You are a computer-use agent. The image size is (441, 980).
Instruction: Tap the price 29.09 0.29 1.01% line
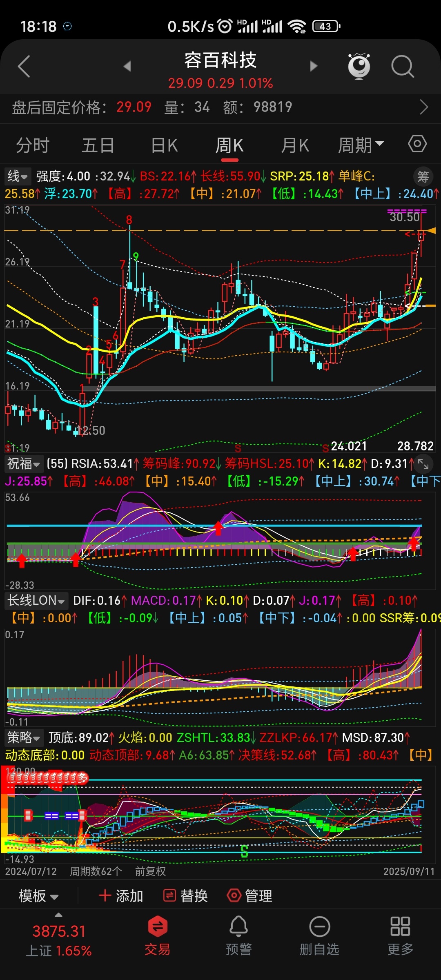click(x=220, y=83)
